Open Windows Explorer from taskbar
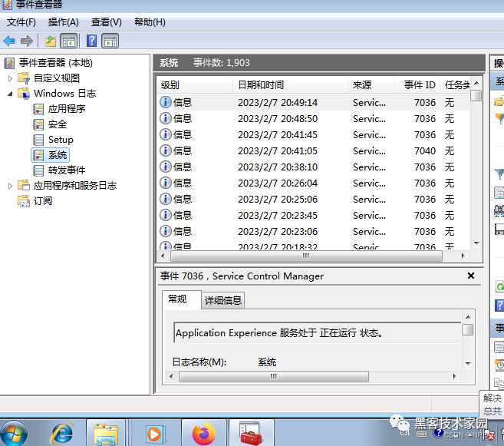 coord(106,434)
